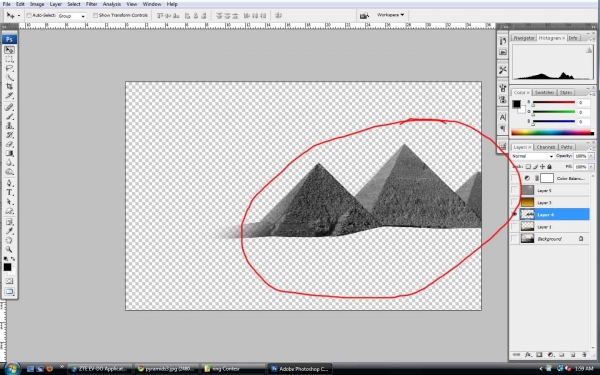
Task: Show Layer 5 visibility box
Action: click(515, 190)
